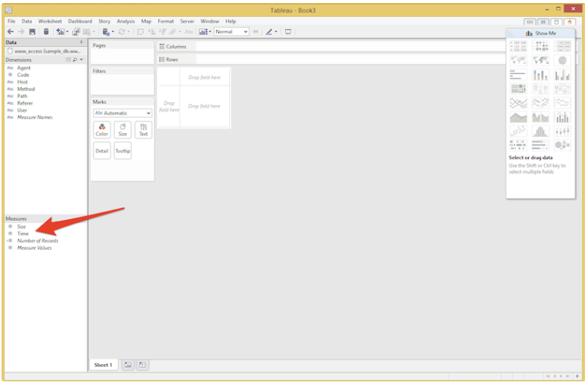Select the packed bubbles chart type
Image resolution: width=588 pixels, height=386 pixels.
point(563,145)
